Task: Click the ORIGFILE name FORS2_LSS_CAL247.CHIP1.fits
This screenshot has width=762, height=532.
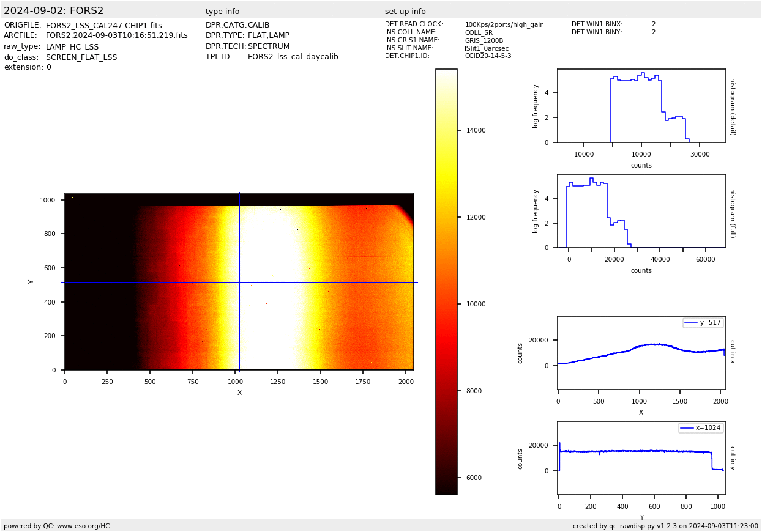Action: click(103, 26)
